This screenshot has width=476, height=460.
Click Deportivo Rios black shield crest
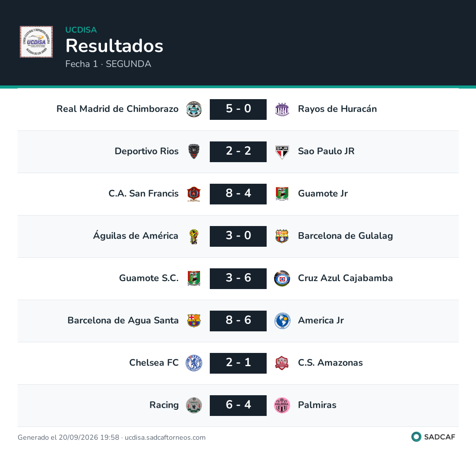193,152
